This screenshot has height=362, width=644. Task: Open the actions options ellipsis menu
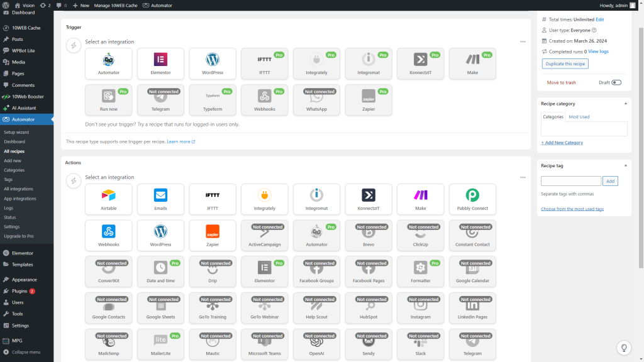523,177
